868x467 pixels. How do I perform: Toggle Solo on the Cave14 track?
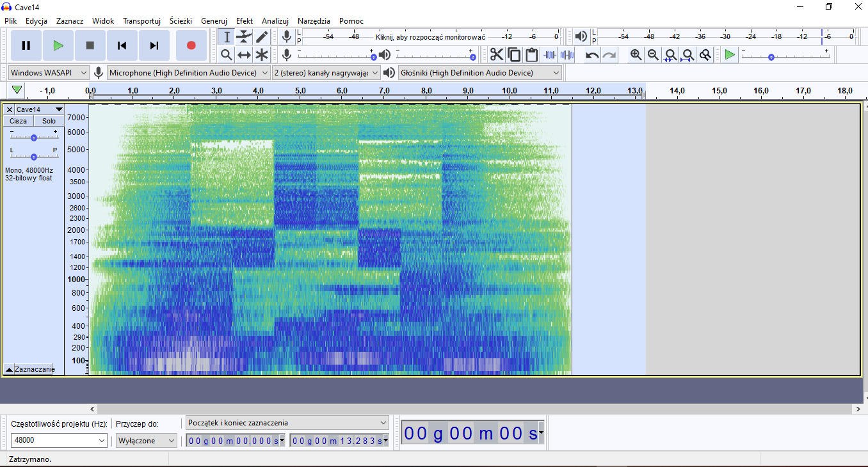coord(49,121)
